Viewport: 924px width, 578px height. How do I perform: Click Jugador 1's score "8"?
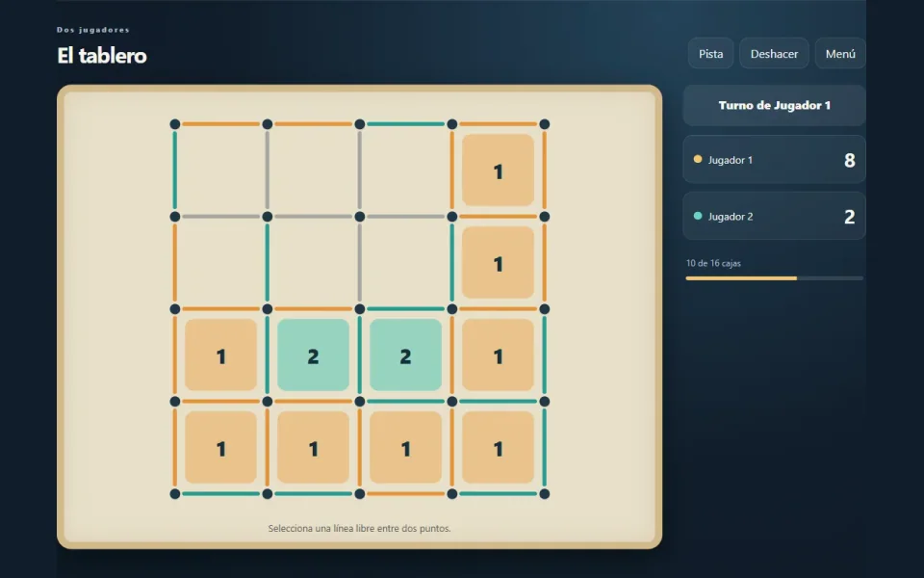click(849, 160)
